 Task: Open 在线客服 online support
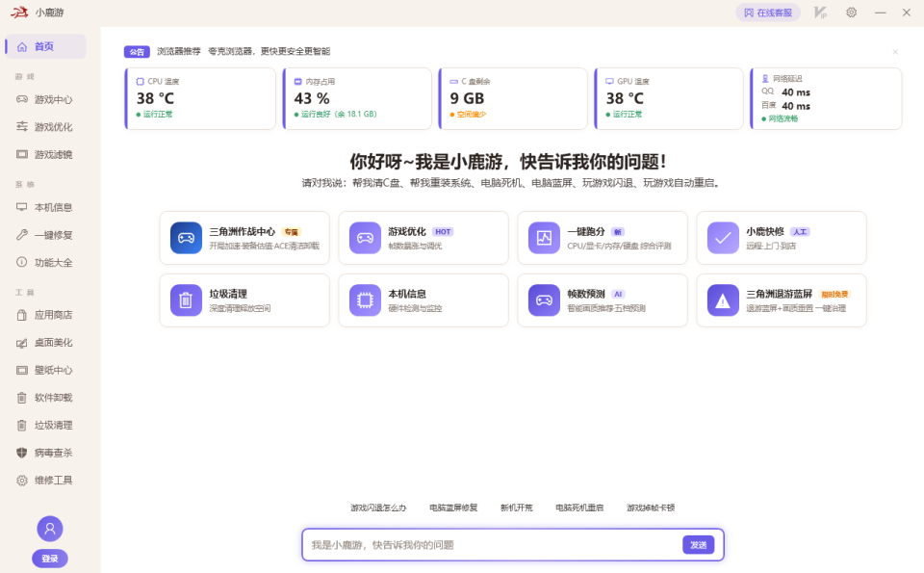[768, 13]
